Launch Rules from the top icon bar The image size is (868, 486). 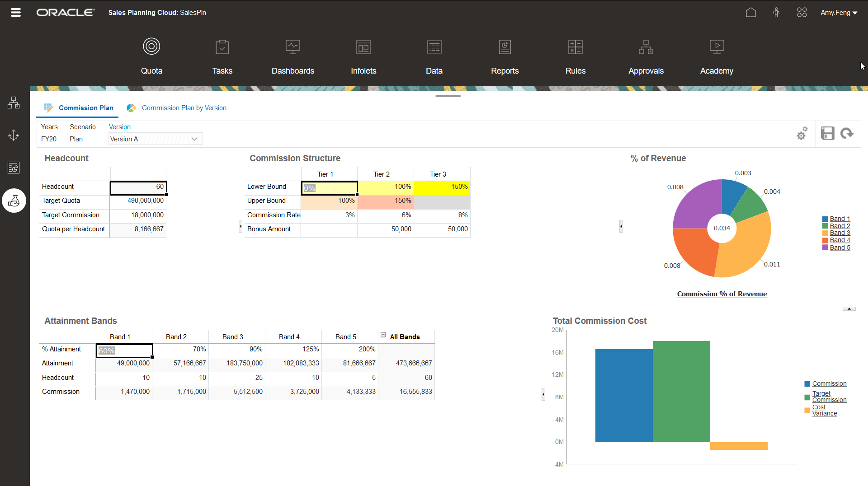coord(575,47)
